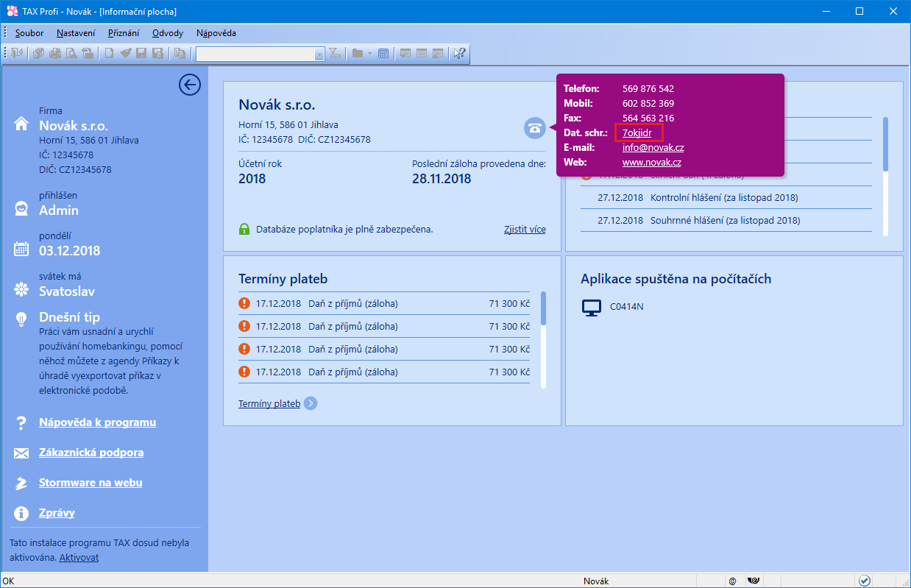This screenshot has width=911, height=588.
Task: Click the post horn status bar icon
Action: [x=754, y=581]
